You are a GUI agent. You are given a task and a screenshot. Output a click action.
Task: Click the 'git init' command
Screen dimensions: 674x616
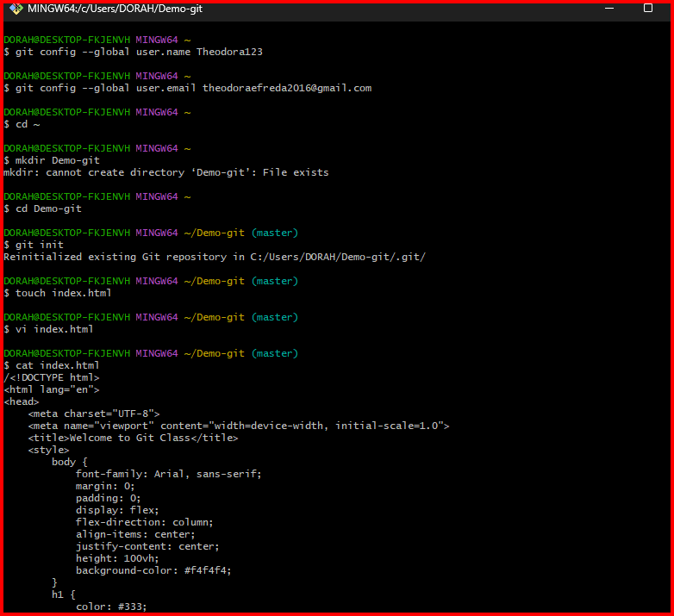tap(40, 245)
